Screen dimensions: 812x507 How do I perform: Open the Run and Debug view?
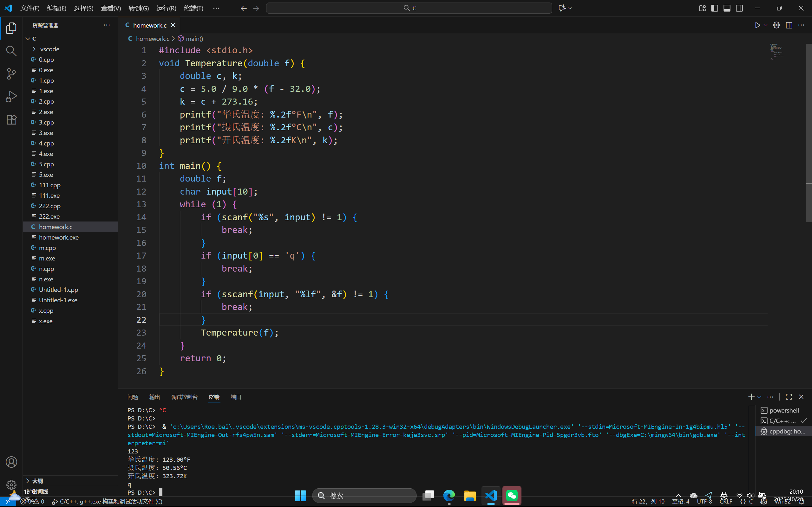pyautogui.click(x=11, y=97)
